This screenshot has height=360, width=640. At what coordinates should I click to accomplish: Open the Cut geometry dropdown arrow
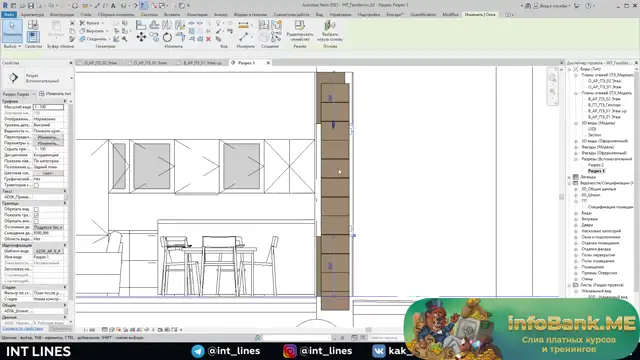click(107, 31)
